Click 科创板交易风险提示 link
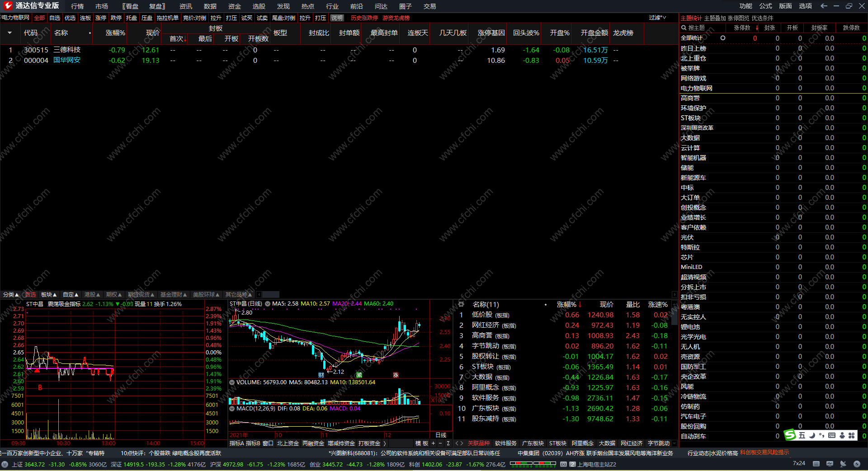The image size is (868, 471). (x=764, y=452)
